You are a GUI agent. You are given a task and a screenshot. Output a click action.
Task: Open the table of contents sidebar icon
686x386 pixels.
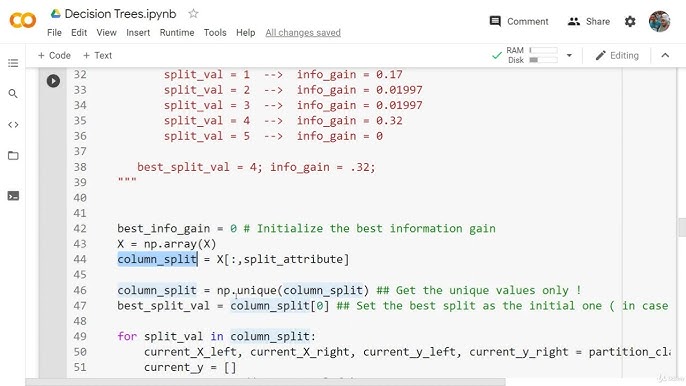[x=13, y=63]
